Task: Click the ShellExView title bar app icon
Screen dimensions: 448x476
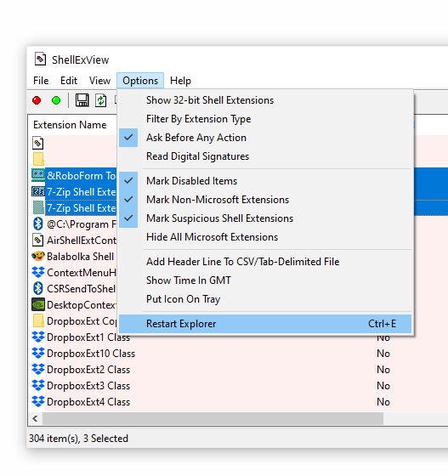Action: (40, 59)
